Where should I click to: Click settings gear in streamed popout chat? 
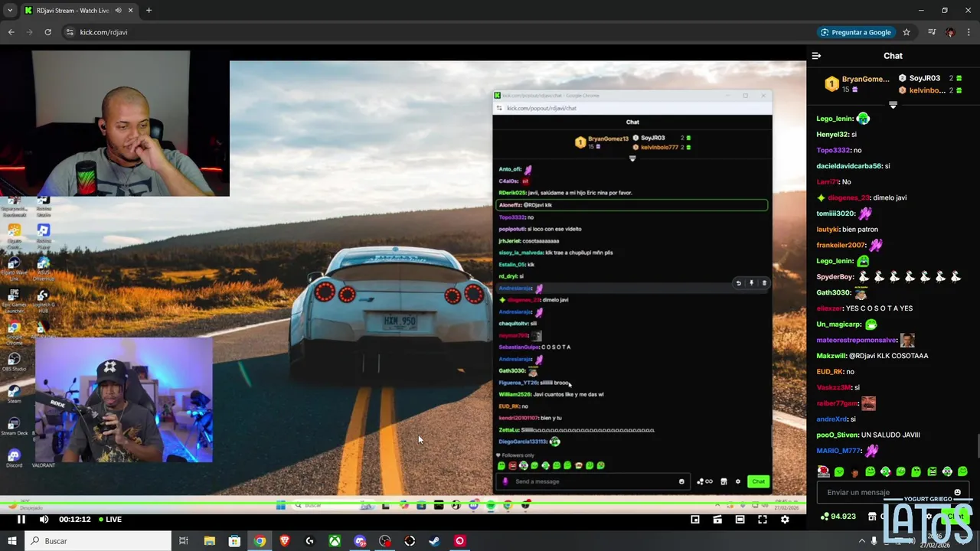click(x=737, y=481)
